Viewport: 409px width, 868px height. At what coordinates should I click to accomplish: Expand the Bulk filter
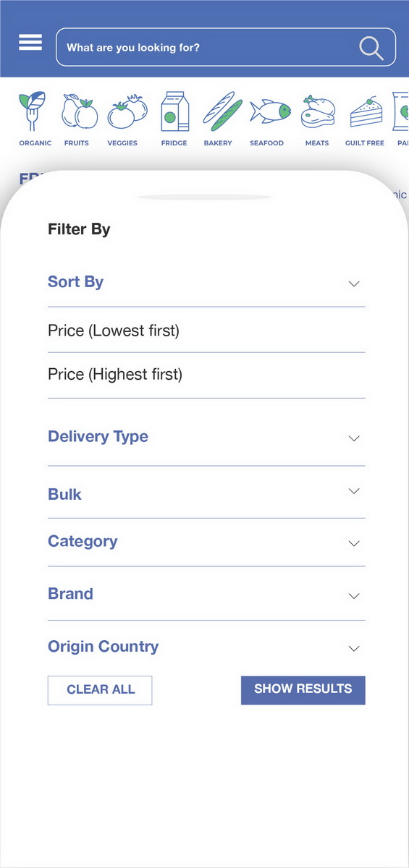[206, 493]
